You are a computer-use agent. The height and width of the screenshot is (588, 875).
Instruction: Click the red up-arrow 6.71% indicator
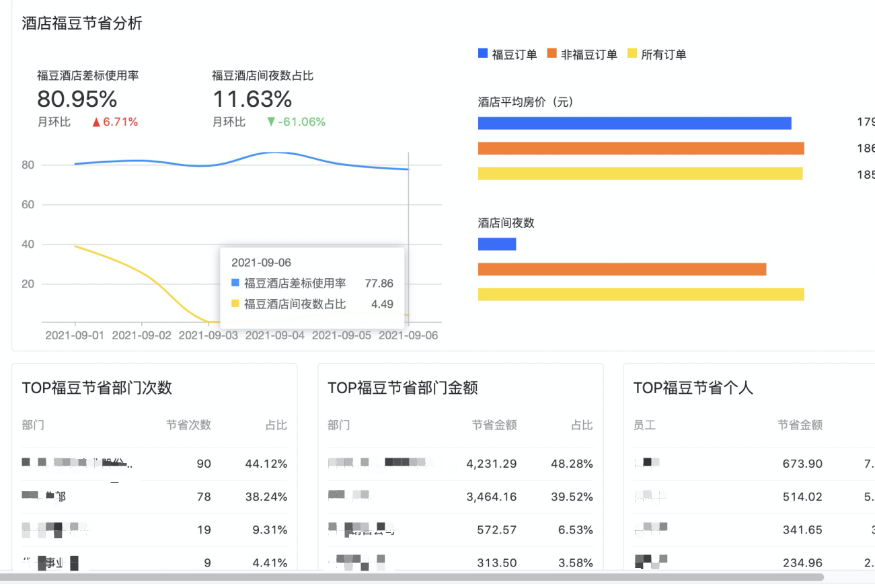coord(115,122)
